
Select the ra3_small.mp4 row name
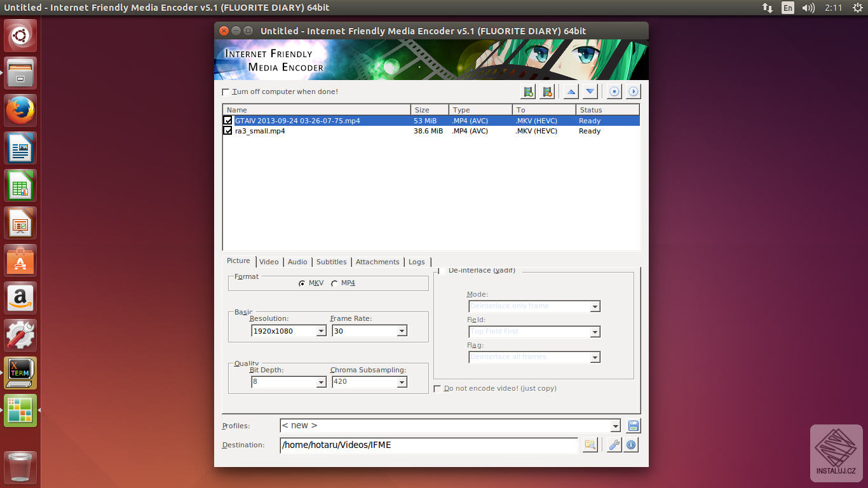260,131
